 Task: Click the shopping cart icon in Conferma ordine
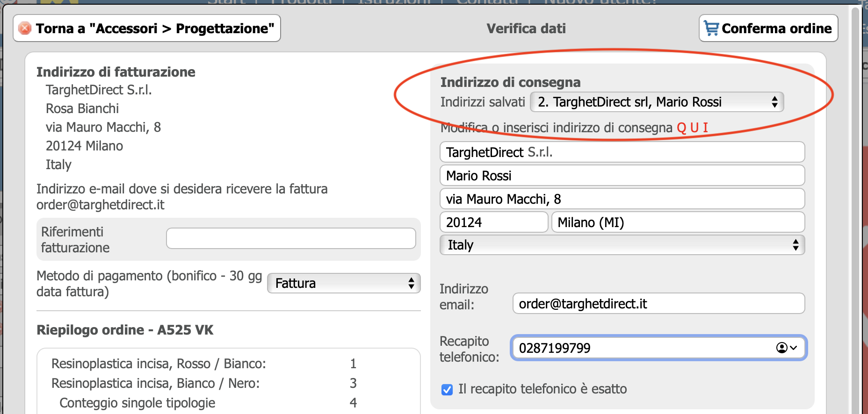pyautogui.click(x=711, y=29)
